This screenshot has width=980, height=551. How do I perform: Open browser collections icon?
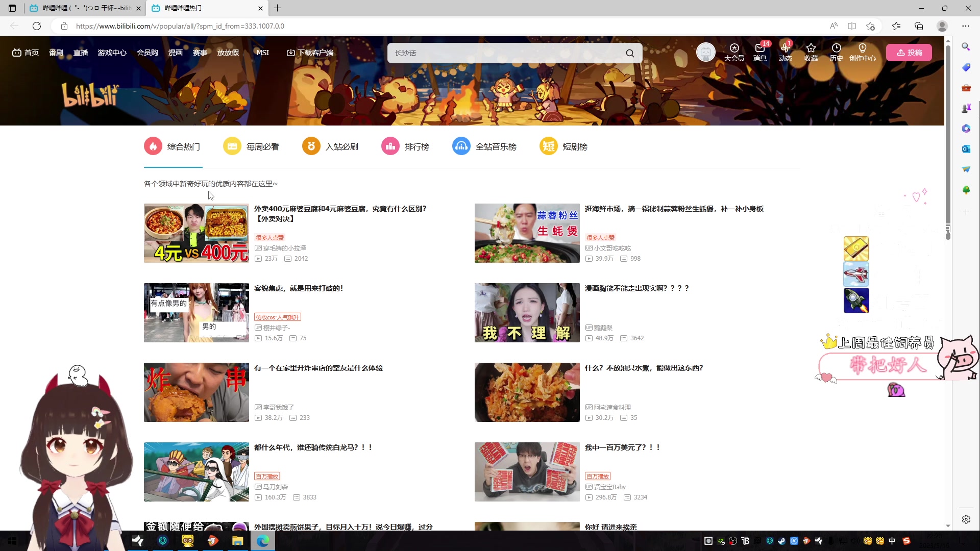point(919,26)
